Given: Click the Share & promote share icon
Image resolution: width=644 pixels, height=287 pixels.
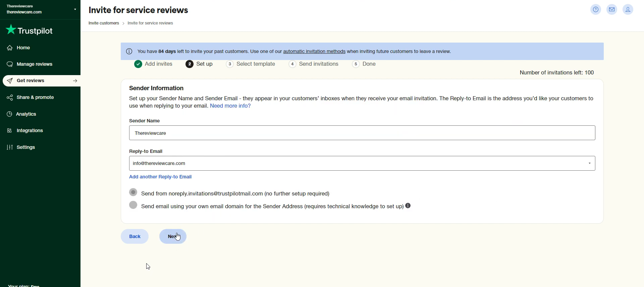Looking at the screenshot, I should coord(10,98).
